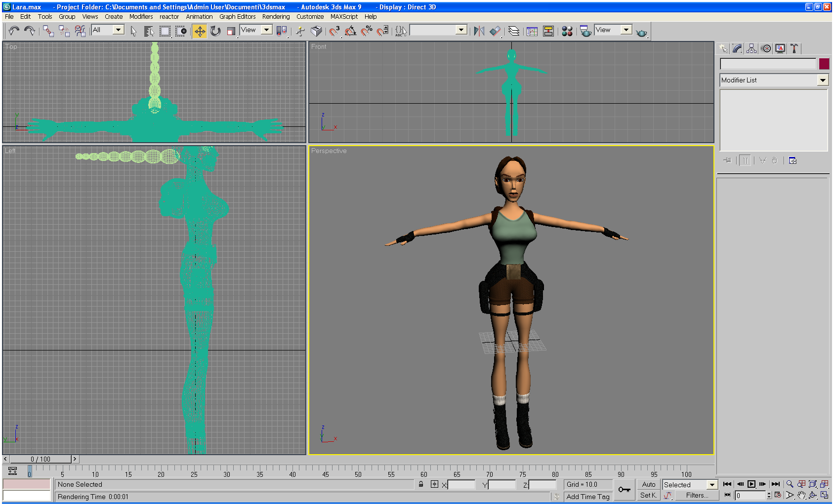This screenshot has height=504, width=834.
Task: Activate the Select and Rotate tool
Action: coord(215,31)
